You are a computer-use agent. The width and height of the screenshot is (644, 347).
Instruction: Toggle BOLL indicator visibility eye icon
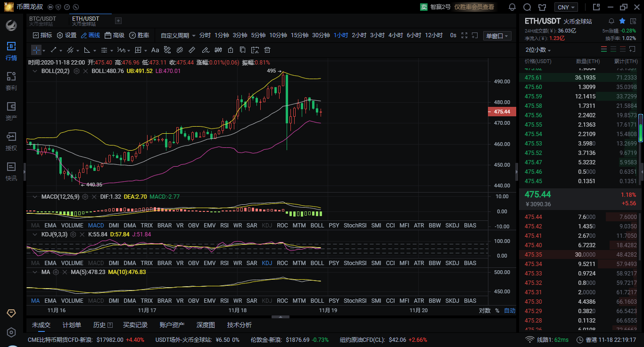(34, 71)
